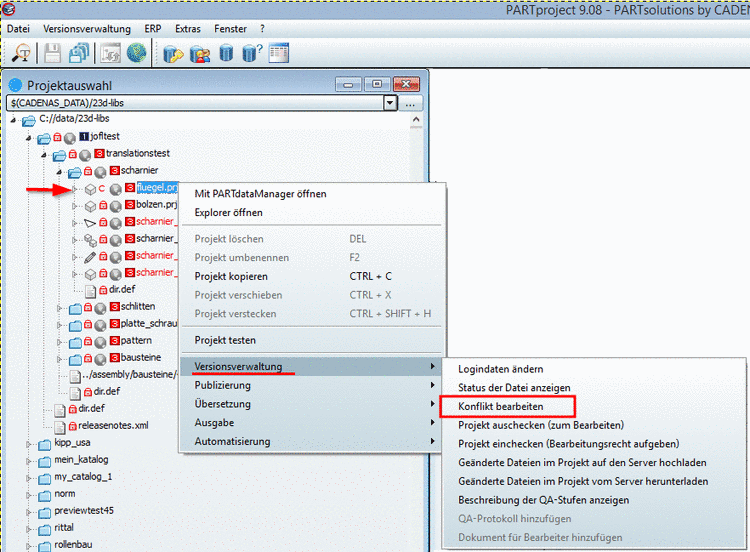Click the red lock icon beside schlitten

click(x=88, y=308)
